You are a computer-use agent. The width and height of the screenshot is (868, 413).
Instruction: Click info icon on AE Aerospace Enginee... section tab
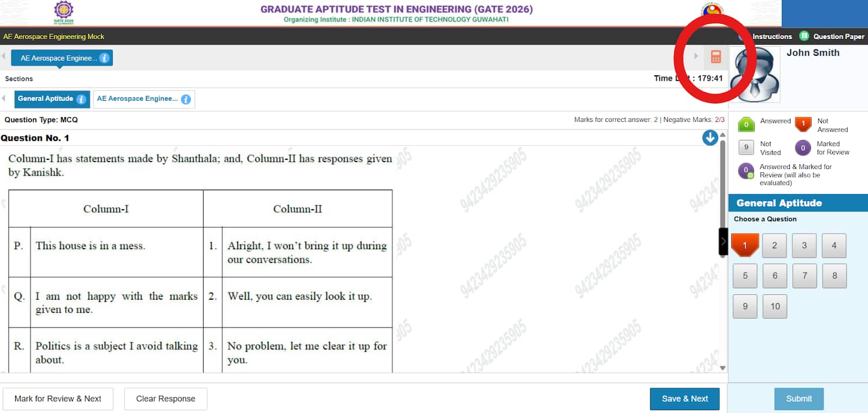186,99
